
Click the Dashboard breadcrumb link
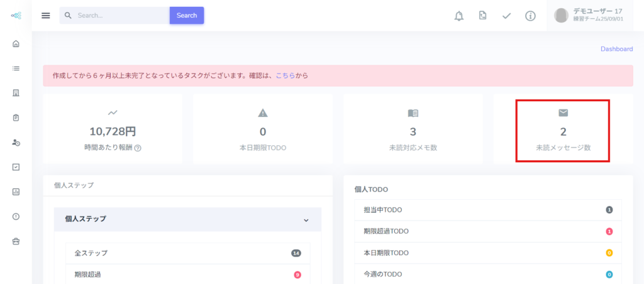(616, 49)
